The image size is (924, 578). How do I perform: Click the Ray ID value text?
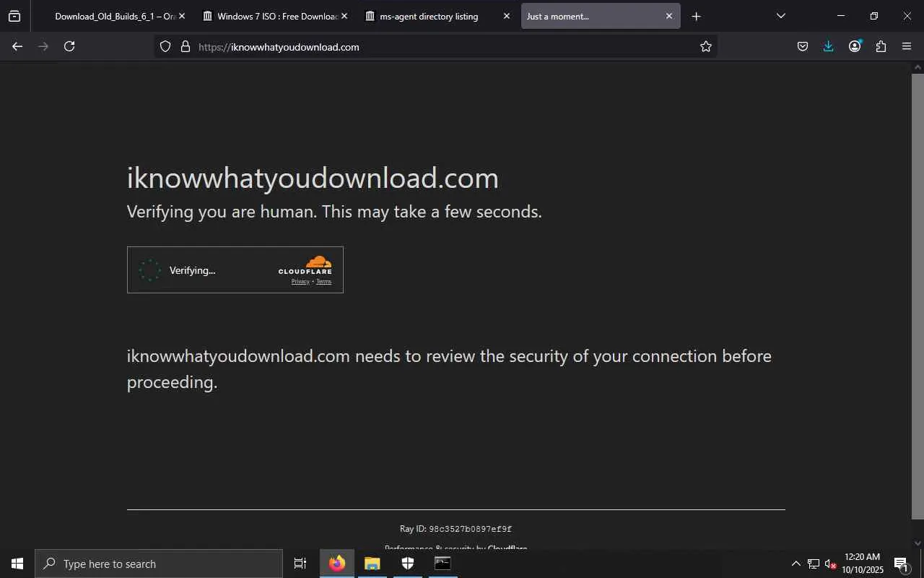point(471,529)
